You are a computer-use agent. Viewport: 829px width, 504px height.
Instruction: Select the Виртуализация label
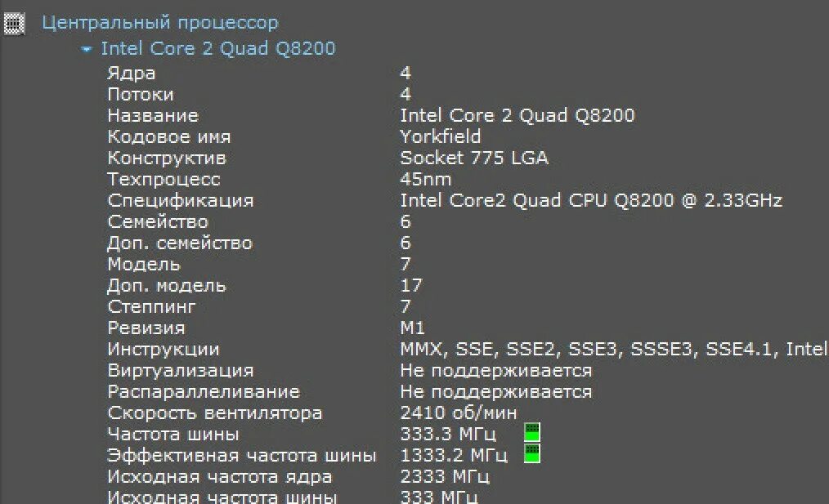tap(181, 371)
